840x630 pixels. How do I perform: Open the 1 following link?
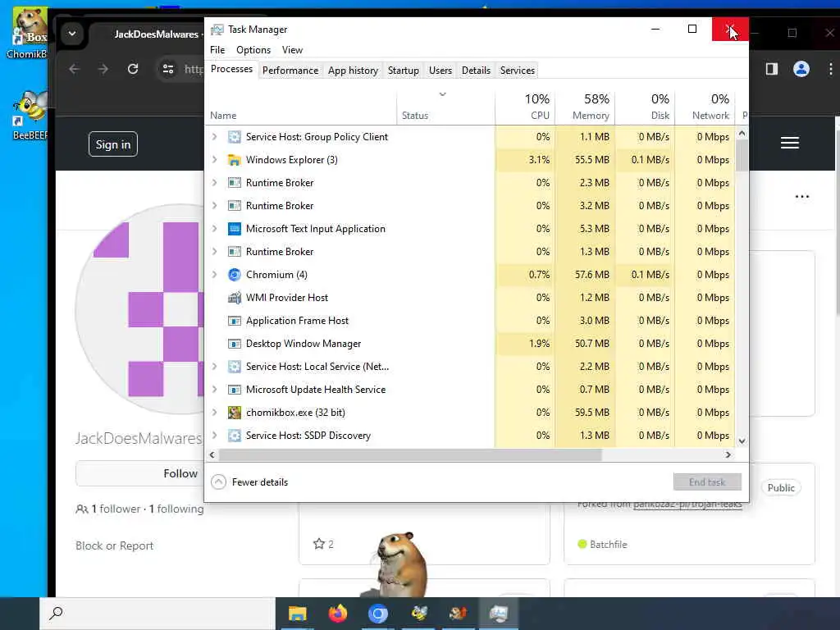176,509
